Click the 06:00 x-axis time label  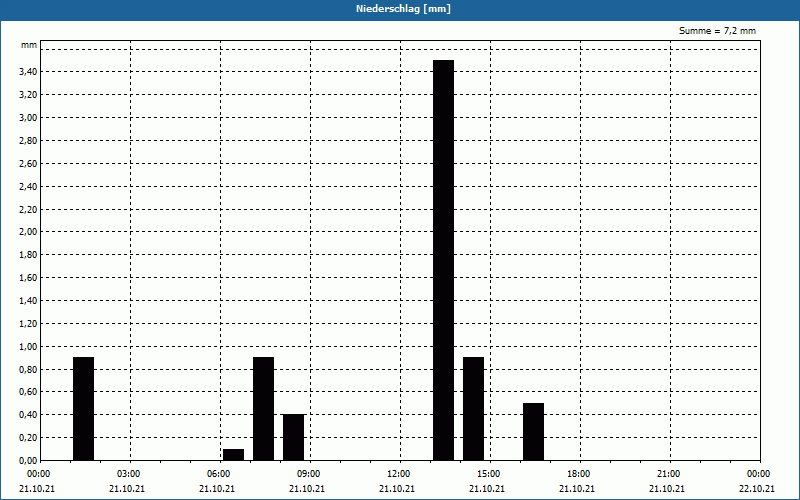coord(218,474)
